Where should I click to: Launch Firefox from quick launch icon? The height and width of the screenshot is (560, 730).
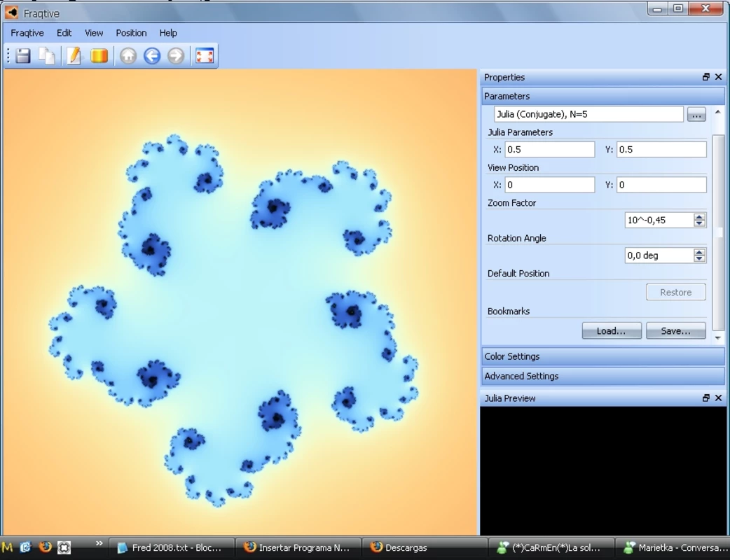click(x=45, y=547)
